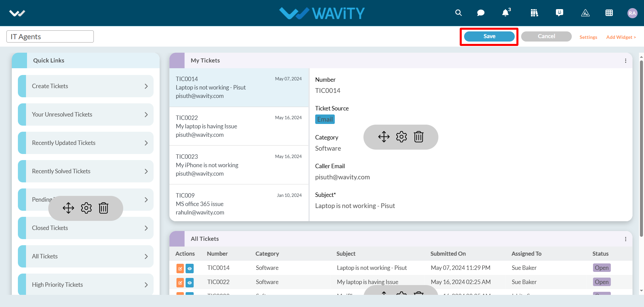Open the chat bubble icon
The image size is (644, 307).
point(481,13)
